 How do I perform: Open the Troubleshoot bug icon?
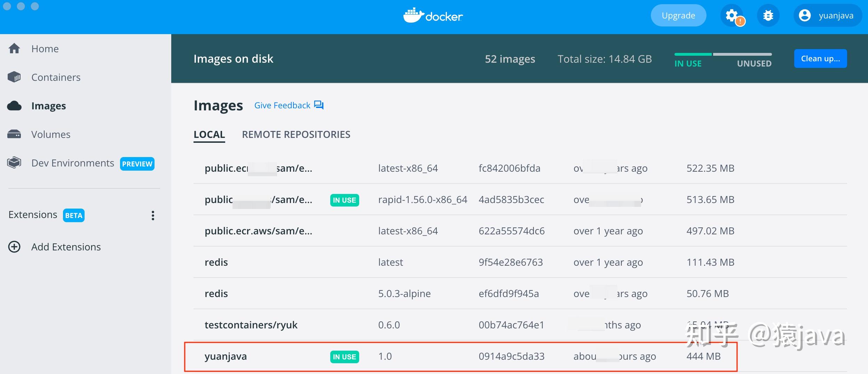[x=768, y=15]
